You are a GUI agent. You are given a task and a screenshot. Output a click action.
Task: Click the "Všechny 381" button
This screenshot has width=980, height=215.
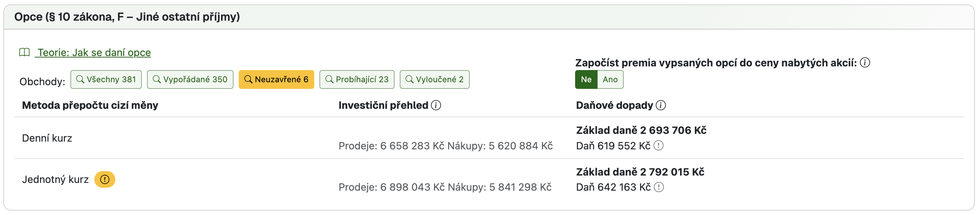[106, 79]
